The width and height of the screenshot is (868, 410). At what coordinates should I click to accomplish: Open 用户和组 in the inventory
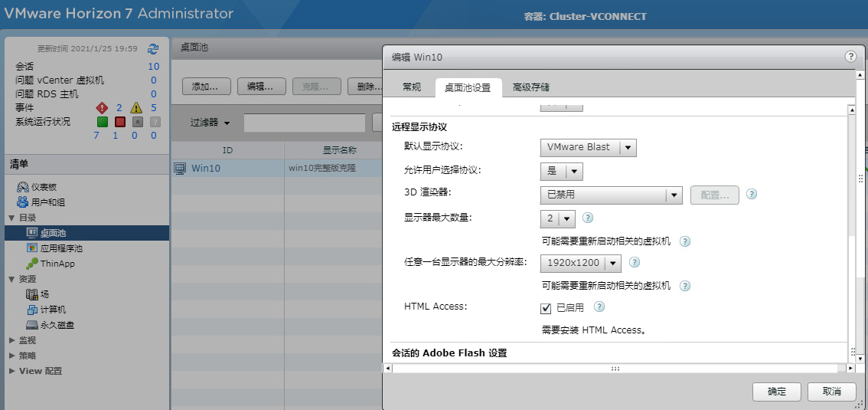click(x=41, y=202)
